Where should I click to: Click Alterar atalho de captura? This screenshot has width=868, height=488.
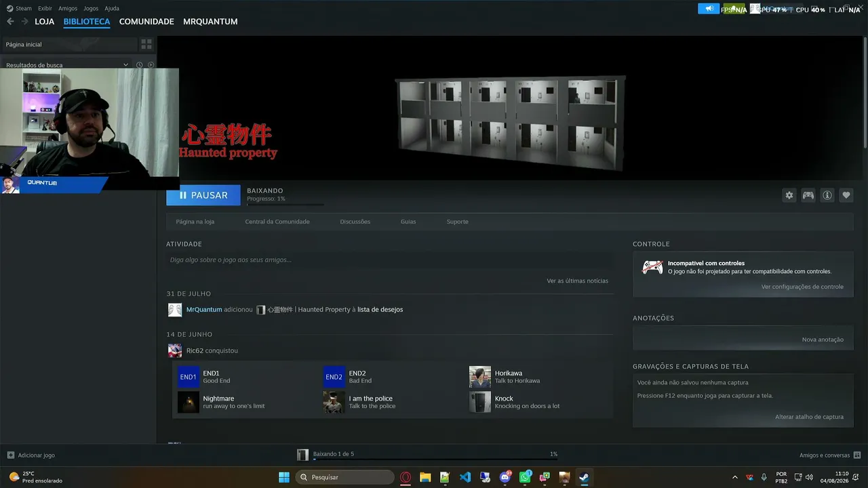pyautogui.click(x=810, y=417)
